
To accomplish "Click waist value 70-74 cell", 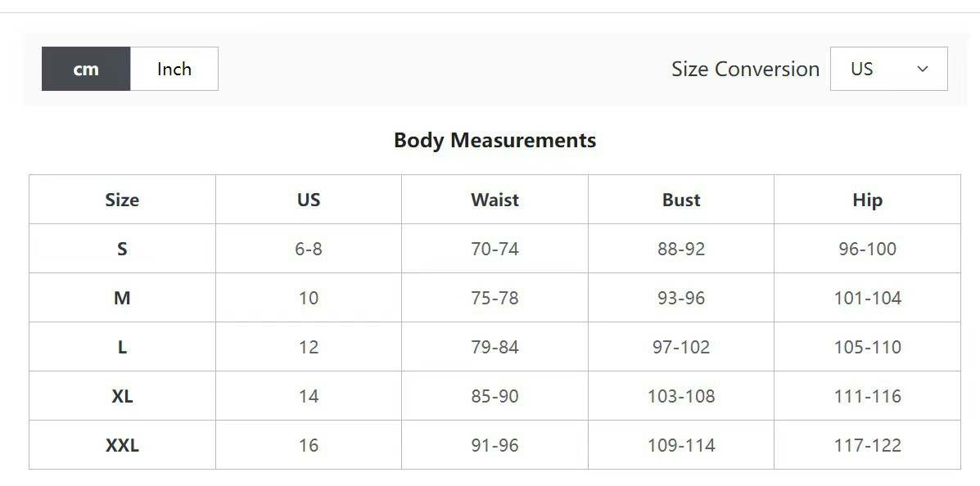I will (x=495, y=249).
